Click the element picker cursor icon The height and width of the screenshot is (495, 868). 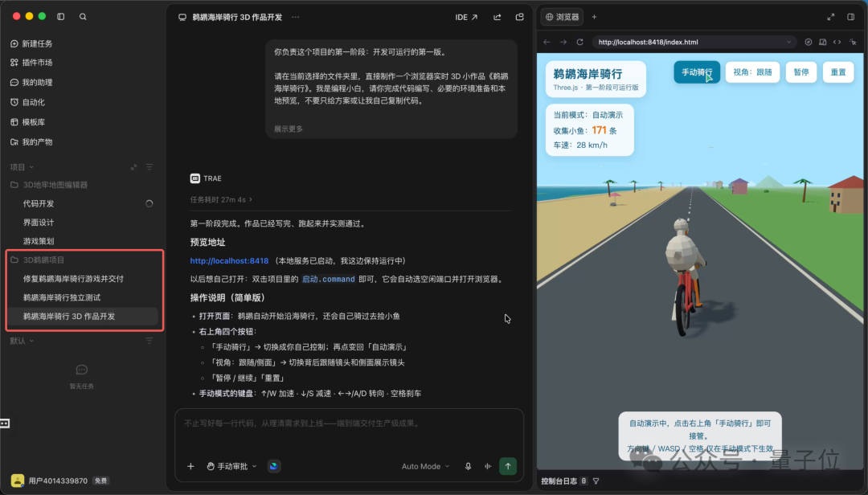853,42
